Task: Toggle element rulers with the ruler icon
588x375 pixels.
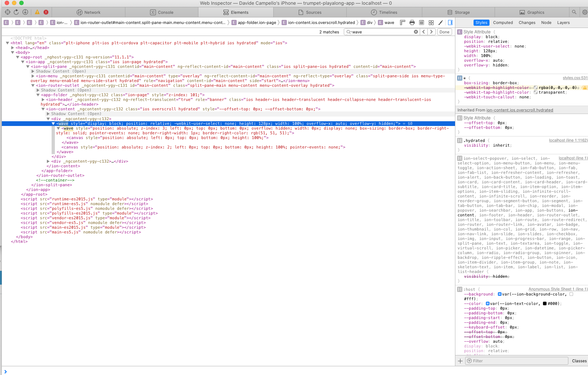Action: [402, 22]
